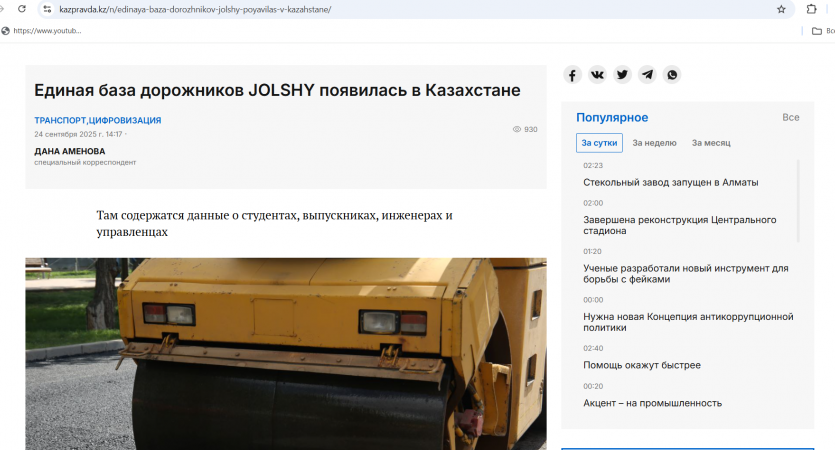Reload the page in the browser
The width and height of the screenshot is (835, 450).
point(21,9)
